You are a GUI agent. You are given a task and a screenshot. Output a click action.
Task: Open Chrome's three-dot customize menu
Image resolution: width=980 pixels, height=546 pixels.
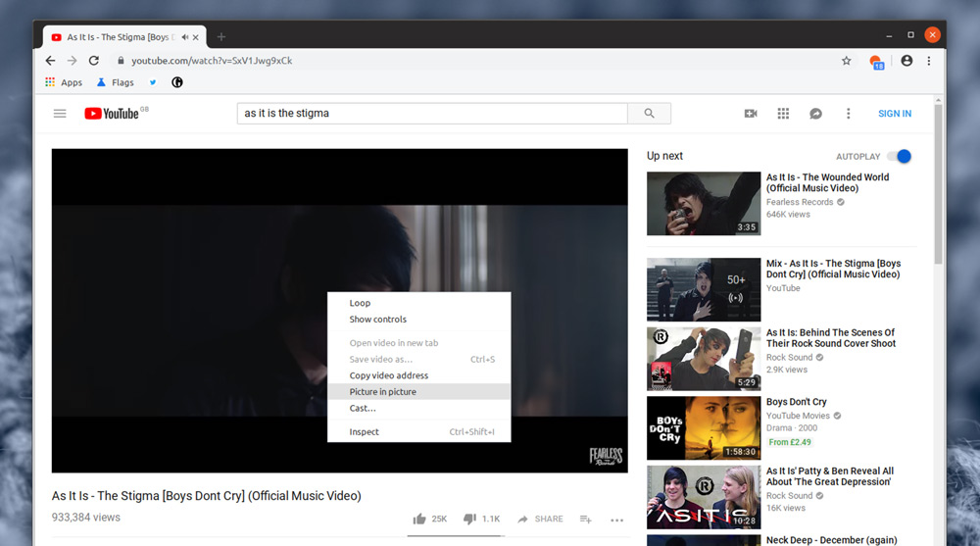(929, 61)
